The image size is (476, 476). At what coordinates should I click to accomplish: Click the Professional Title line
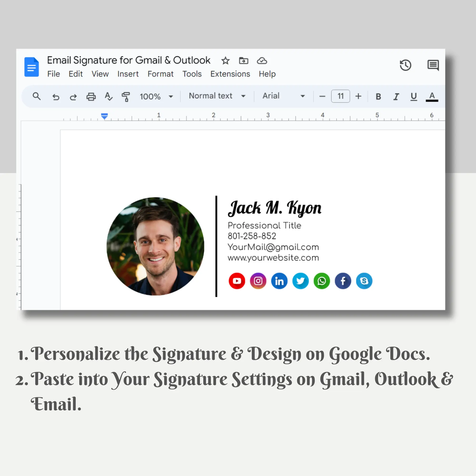[x=264, y=226]
